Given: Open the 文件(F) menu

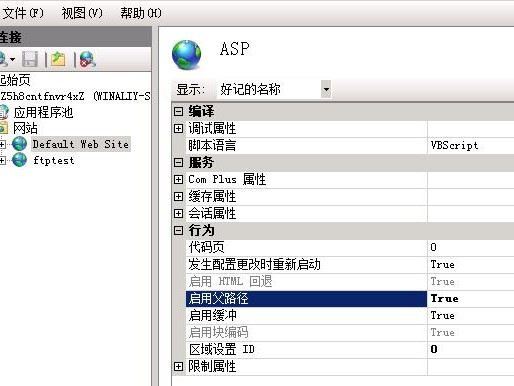Looking at the screenshot, I should (x=23, y=13).
